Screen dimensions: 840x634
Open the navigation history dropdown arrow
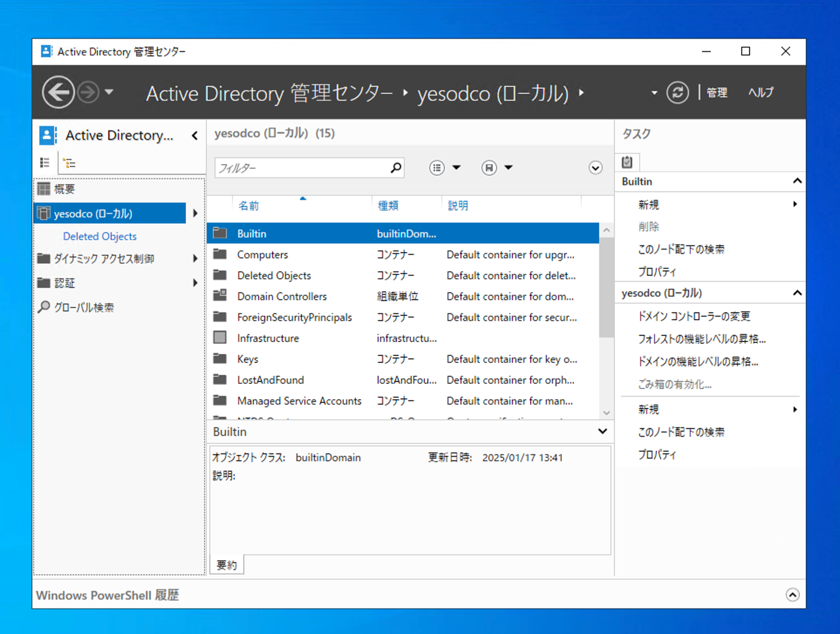tap(109, 92)
